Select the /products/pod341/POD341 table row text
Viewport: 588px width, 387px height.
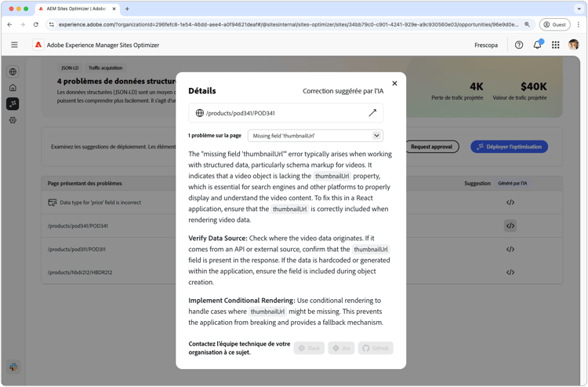point(78,226)
